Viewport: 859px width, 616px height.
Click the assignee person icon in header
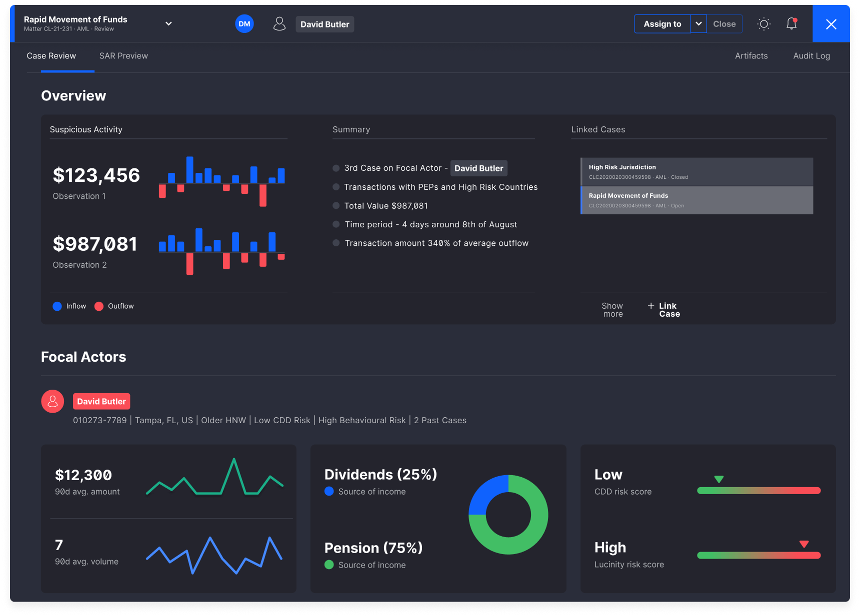[x=279, y=24]
